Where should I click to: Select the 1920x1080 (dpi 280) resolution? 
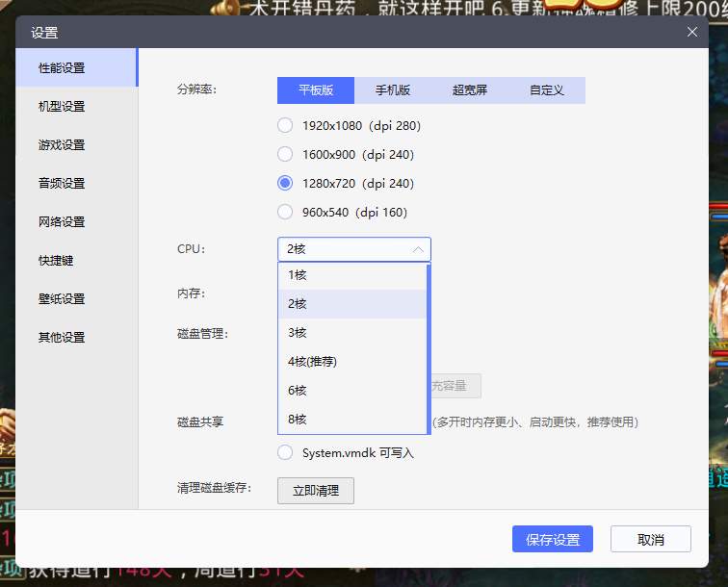tap(285, 125)
